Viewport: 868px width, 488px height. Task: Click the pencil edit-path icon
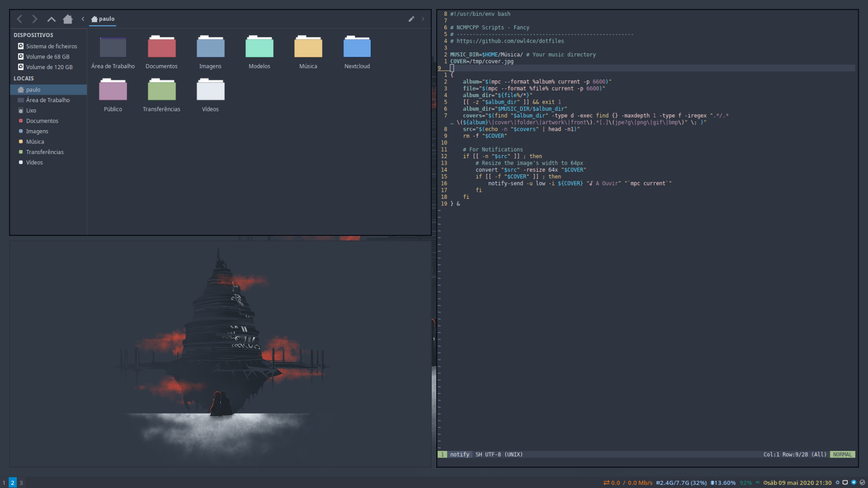click(411, 19)
